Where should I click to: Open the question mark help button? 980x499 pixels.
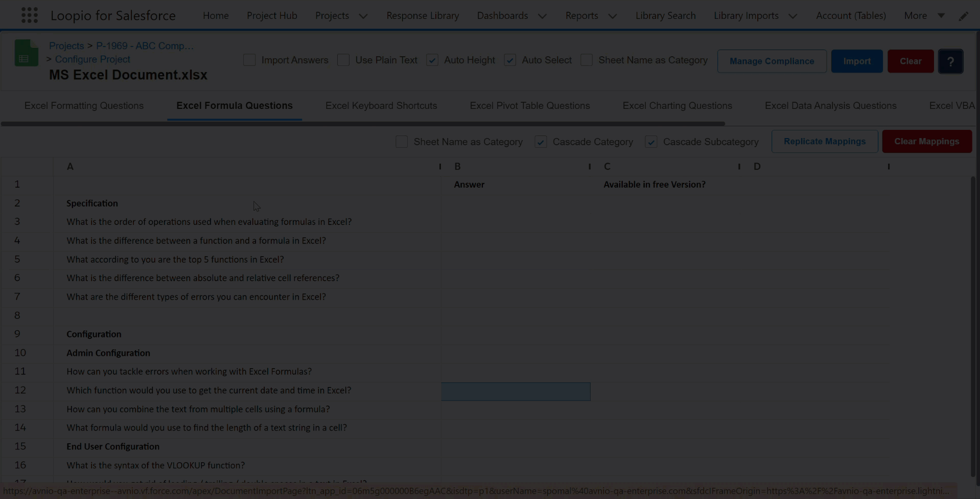click(950, 61)
